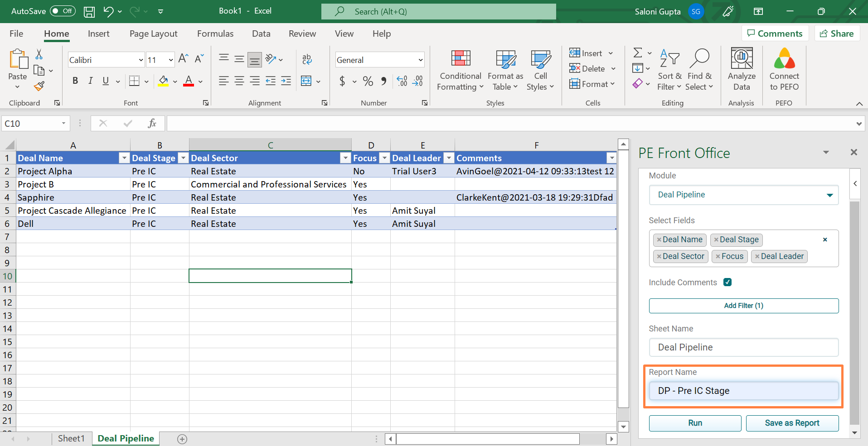Toggle the AutoSave switch
This screenshot has width=868, height=446.
[x=63, y=11]
